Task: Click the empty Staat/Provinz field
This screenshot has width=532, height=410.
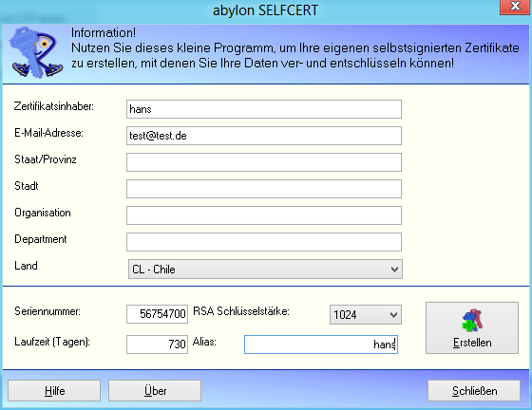Action: tap(264, 162)
